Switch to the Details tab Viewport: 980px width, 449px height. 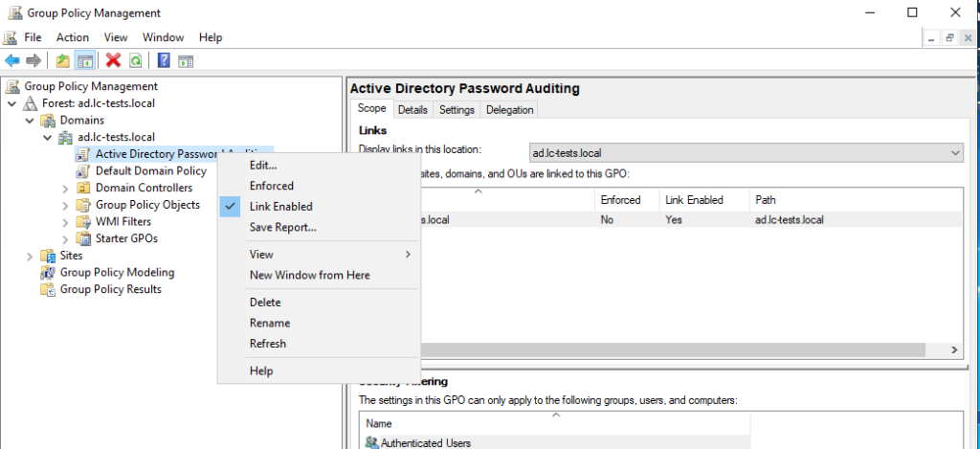tap(412, 110)
